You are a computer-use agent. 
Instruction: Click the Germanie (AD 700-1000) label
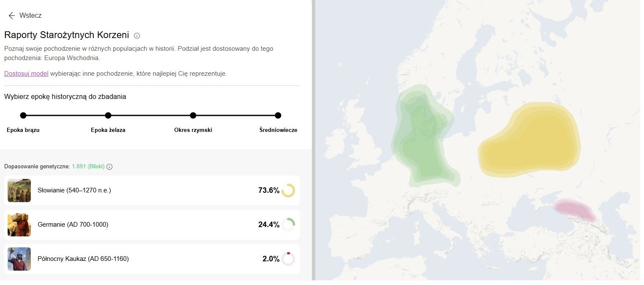click(73, 225)
